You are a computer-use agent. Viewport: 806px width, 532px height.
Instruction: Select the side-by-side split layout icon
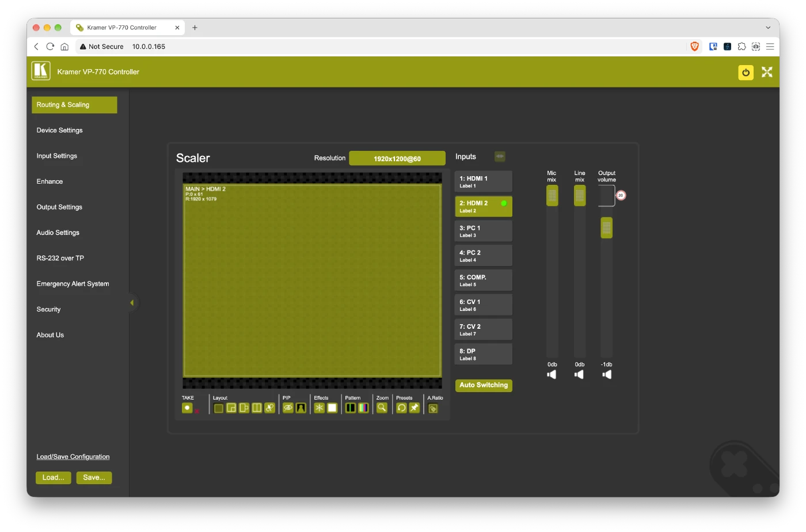click(257, 408)
